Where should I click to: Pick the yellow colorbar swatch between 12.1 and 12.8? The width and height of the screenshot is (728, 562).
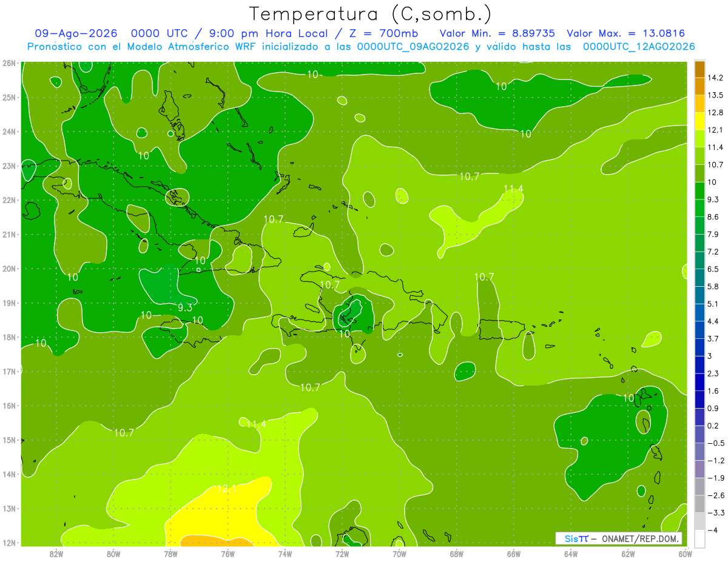click(699, 121)
